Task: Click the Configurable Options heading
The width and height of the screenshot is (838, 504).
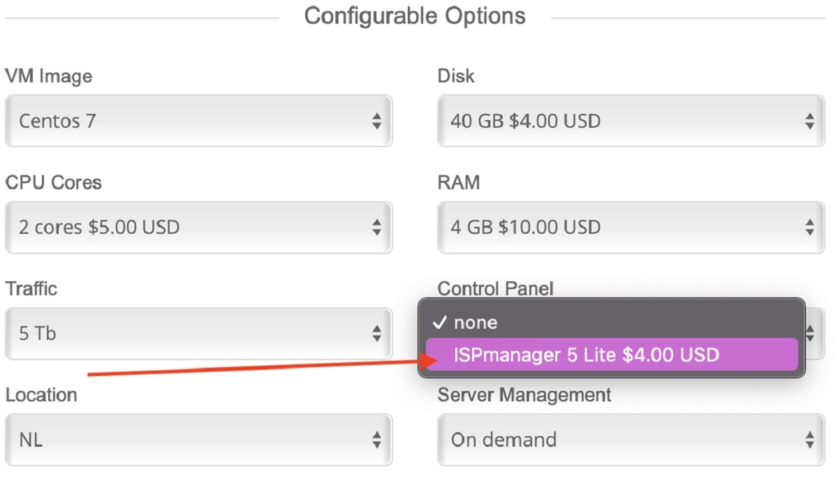Action: 415,16
